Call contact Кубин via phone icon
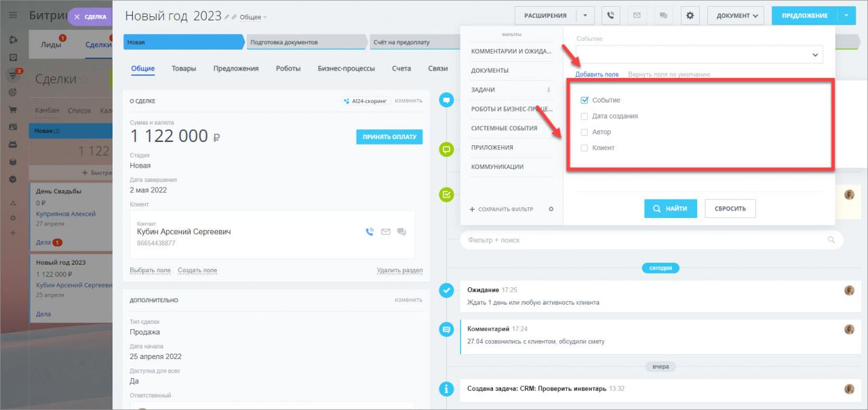This screenshot has height=410, width=868. pos(370,231)
